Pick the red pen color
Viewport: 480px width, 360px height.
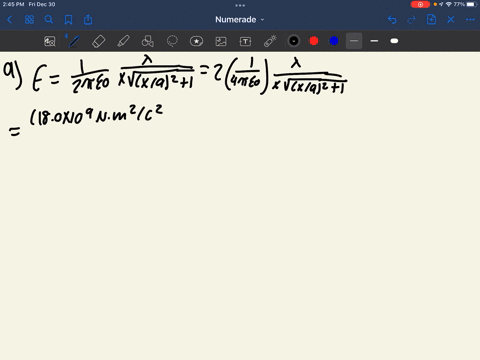tap(314, 41)
